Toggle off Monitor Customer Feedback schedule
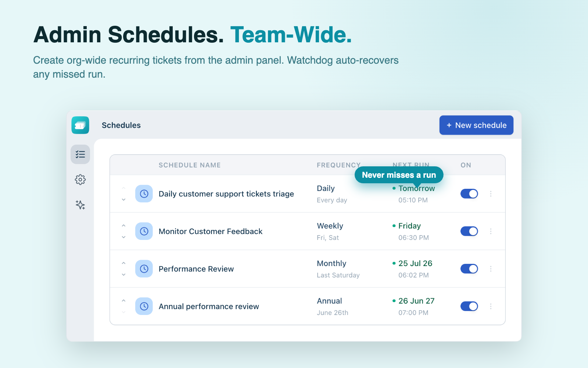This screenshot has width=588, height=368. coord(469,231)
